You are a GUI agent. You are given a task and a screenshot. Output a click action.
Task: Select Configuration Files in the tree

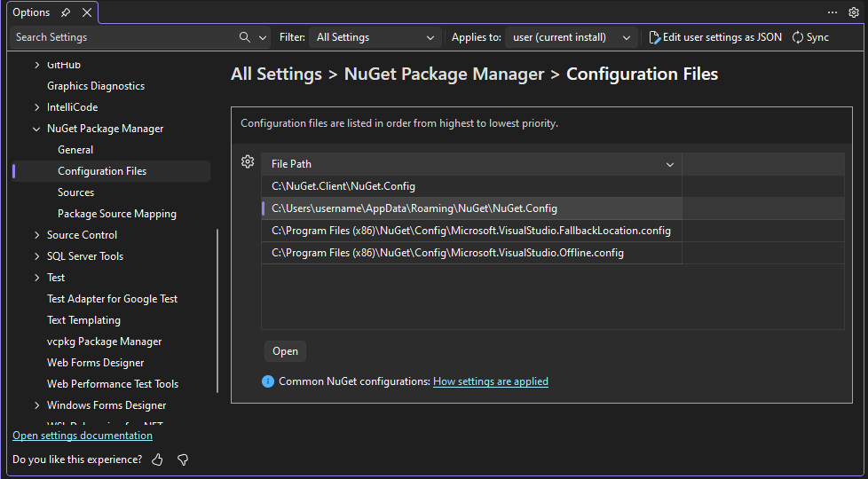point(102,171)
